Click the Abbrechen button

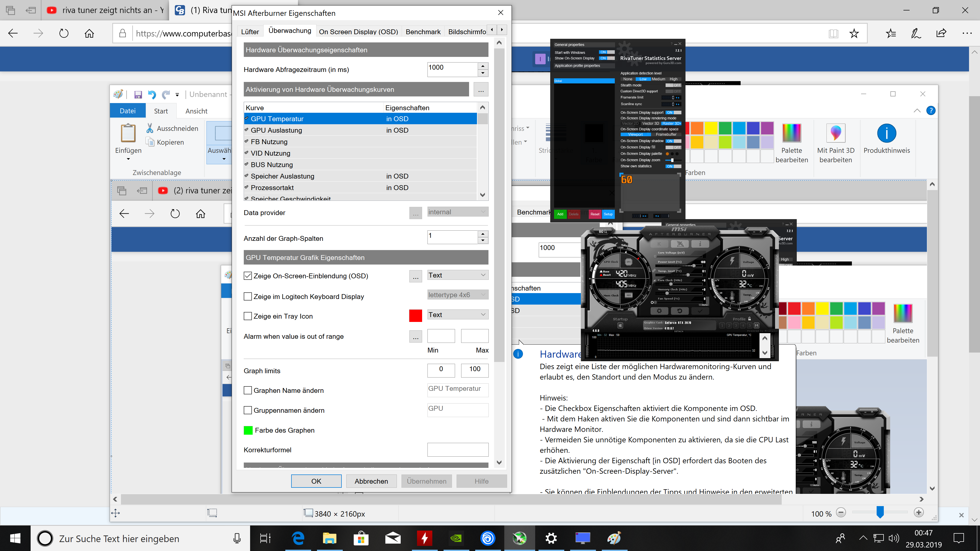[x=371, y=481]
